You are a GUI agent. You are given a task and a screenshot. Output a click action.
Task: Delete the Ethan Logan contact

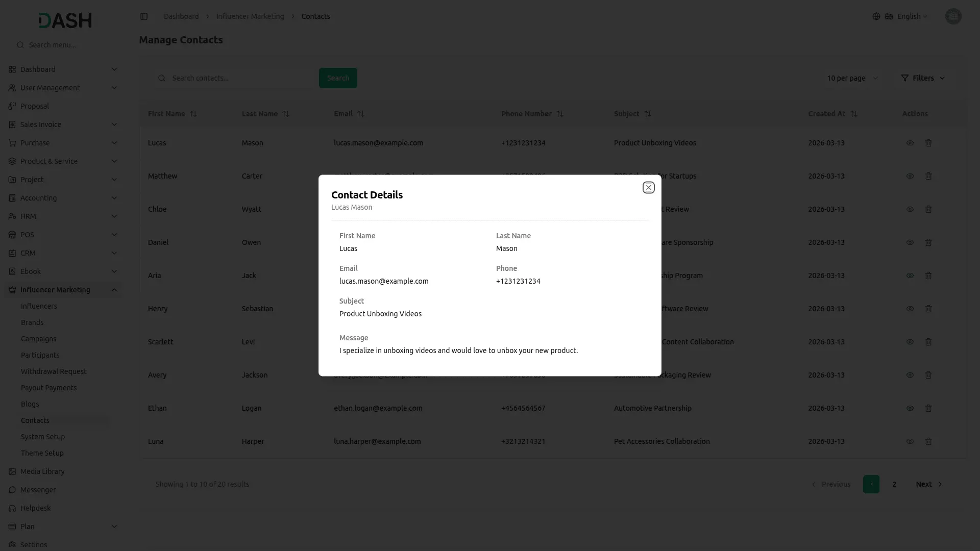coord(928,408)
